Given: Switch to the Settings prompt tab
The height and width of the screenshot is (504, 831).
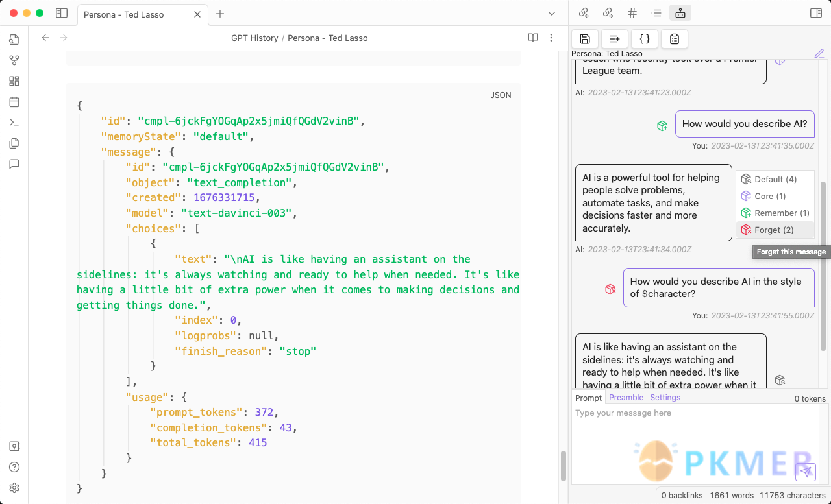Looking at the screenshot, I should tap(665, 398).
